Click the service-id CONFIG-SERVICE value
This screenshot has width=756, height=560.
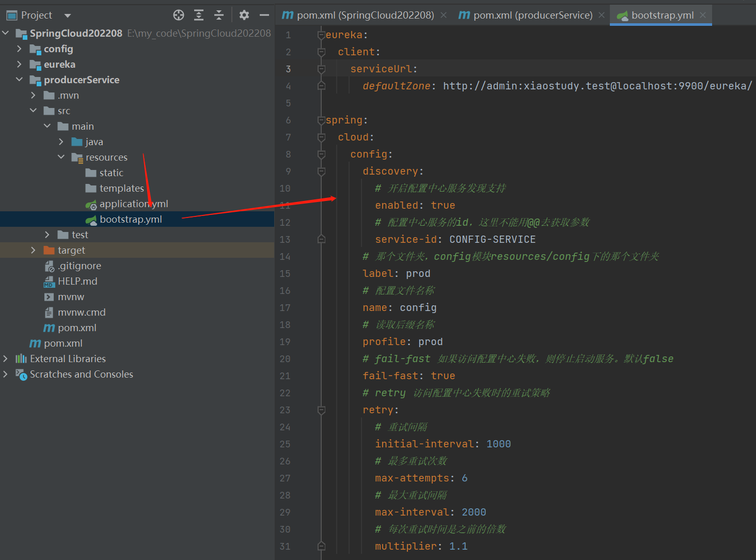pyautogui.click(x=493, y=239)
